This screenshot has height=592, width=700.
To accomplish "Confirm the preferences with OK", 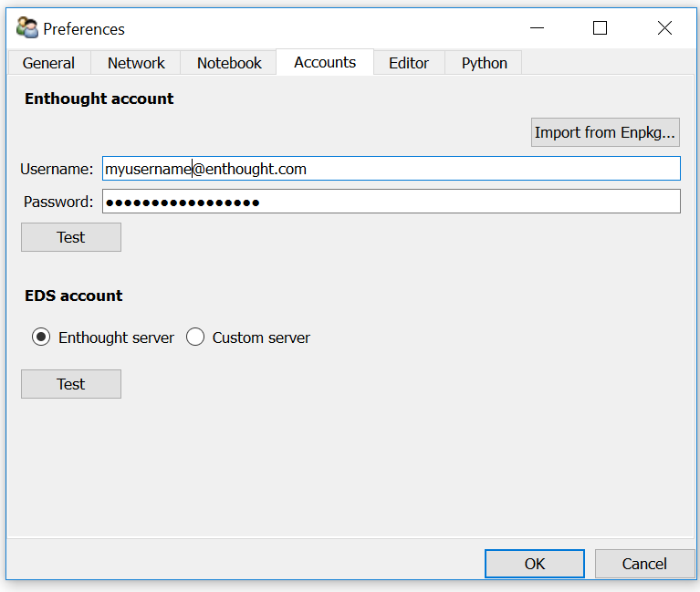I will pyautogui.click(x=535, y=564).
